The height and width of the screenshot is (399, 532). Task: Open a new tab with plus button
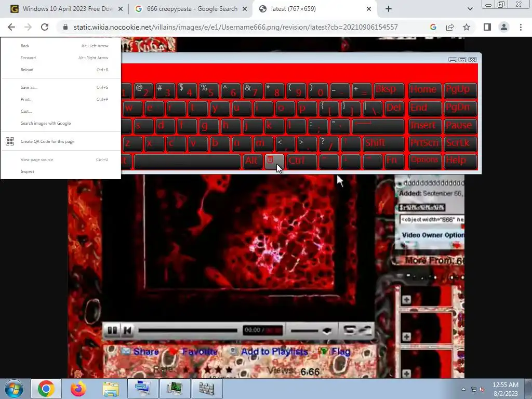click(x=389, y=9)
